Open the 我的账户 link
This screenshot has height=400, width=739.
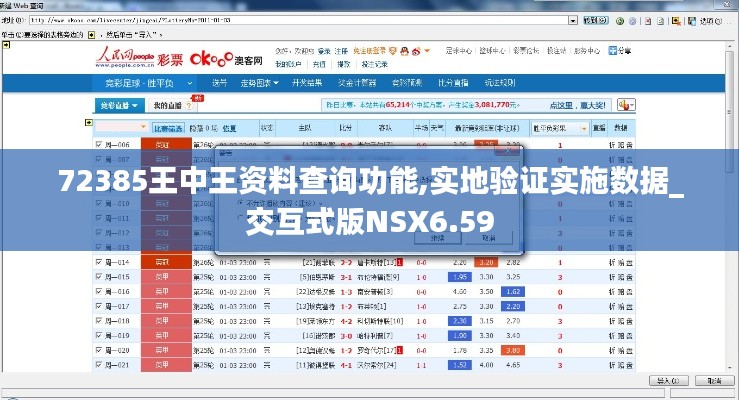click(x=288, y=64)
